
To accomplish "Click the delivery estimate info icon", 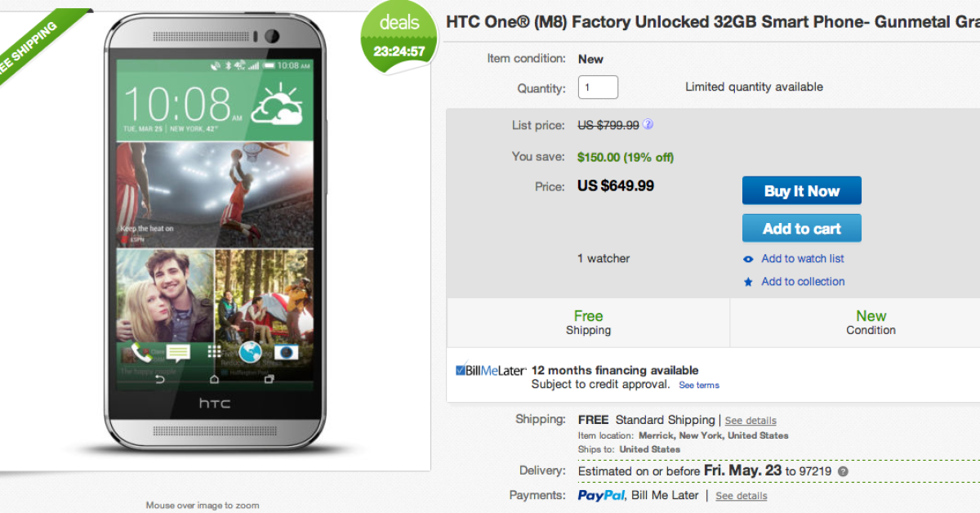I will tap(843, 471).
